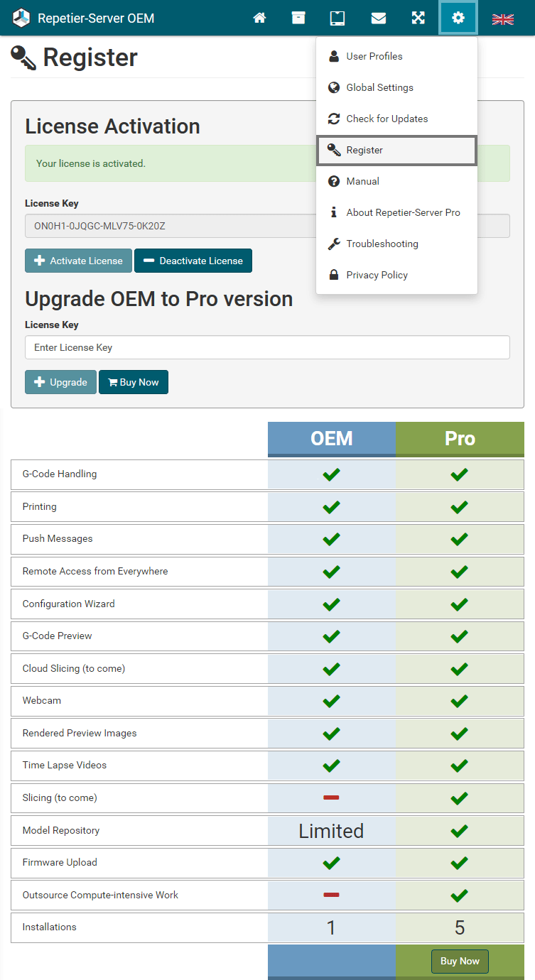Focus the Enter License Key field
The width and height of the screenshot is (535, 980).
(267, 347)
